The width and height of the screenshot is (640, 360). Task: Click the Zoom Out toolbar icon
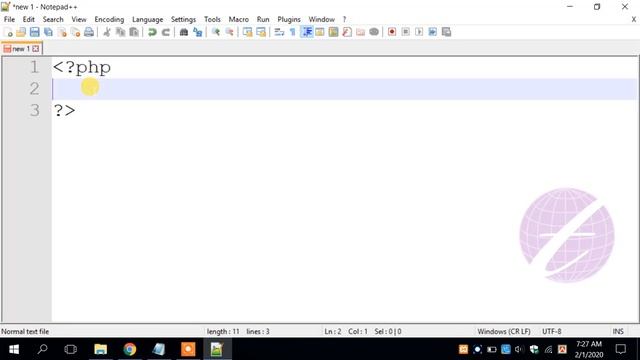pyautogui.click(x=229, y=32)
